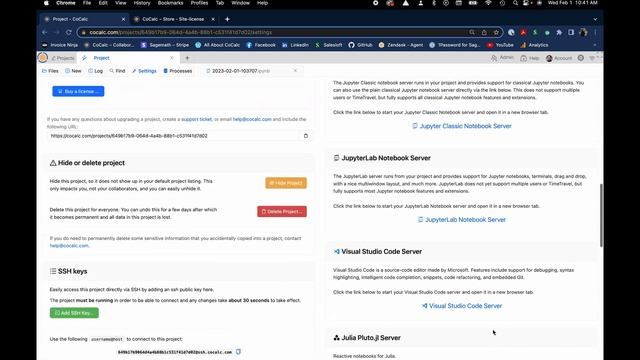This screenshot has height=360, width=640.
Task: Open the Visual Studio Code Server link
Action: click(462, 306)
